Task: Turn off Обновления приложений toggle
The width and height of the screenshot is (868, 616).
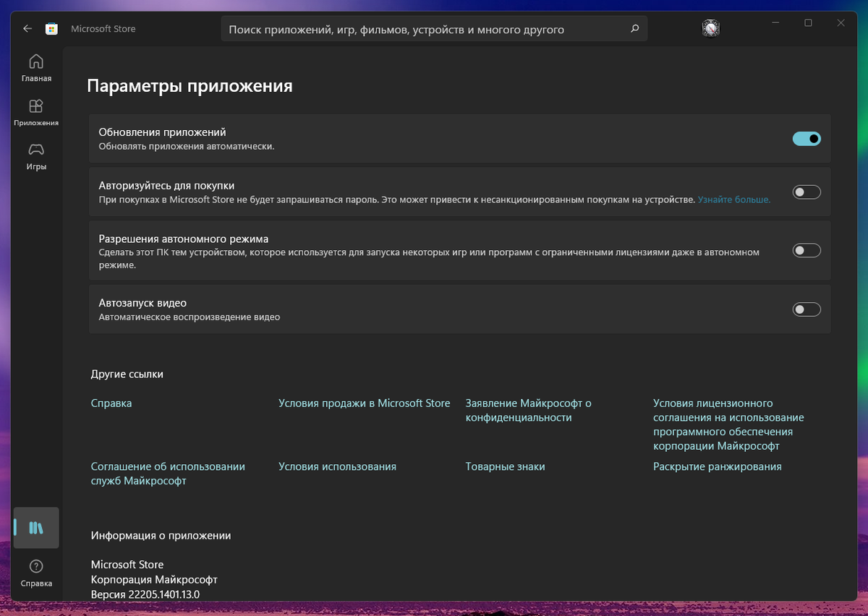Action: [807, 139]
